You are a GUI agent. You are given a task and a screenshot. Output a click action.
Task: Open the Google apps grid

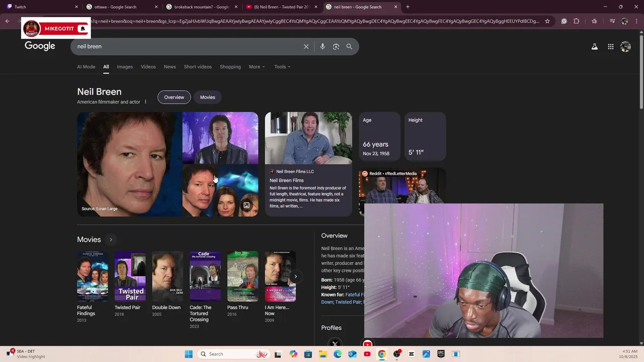tap(610, 46)
